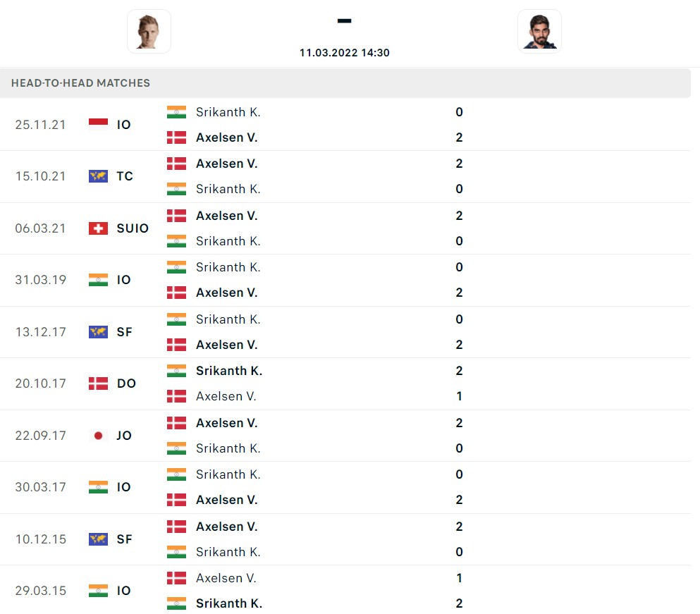Open the 15.10.21 TC match row date
This screenshot has height=614, width=700.
click(x=40, y=176)
